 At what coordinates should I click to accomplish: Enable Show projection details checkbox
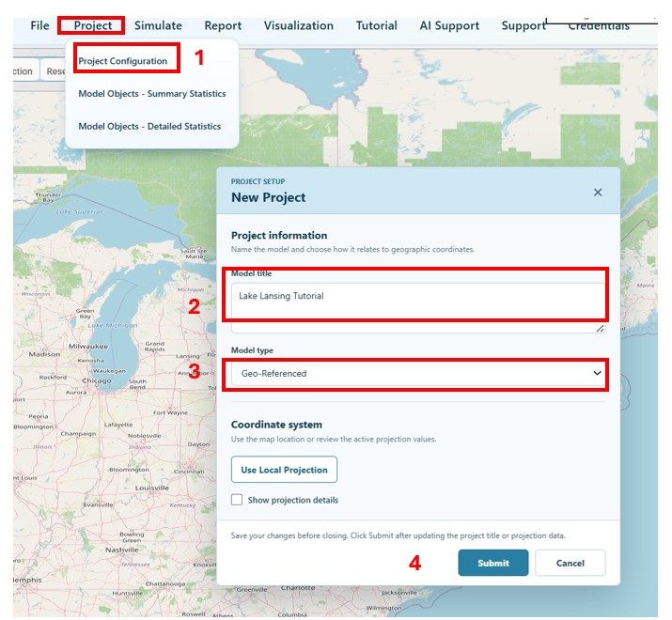237,500
